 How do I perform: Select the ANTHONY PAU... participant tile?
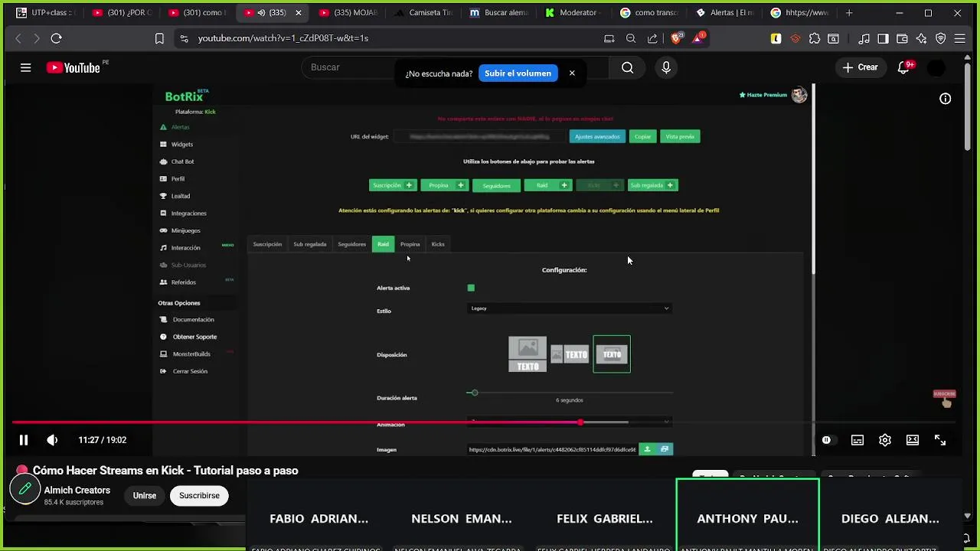pos(748,514)
